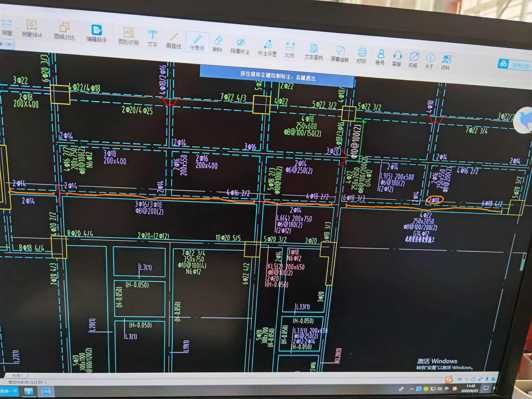Screen dimensions: 532x399
Task: Close the open drawing tab
Action: (9, 44)
